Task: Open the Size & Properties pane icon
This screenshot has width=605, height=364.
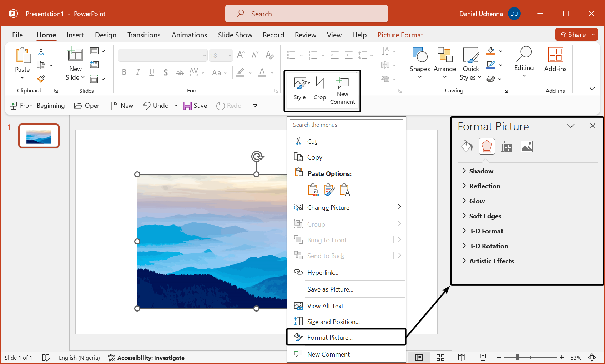Action: pyautogui.click(x=506, y=146)
